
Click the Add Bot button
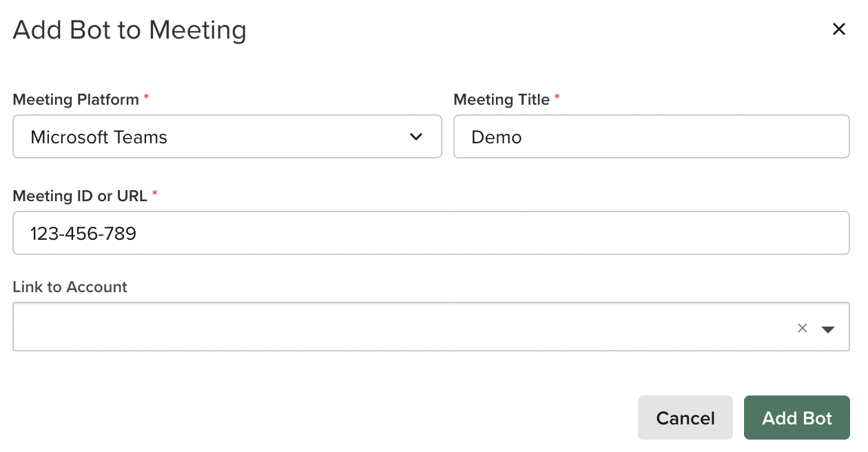pyautogui.click(x=797, y=418)
